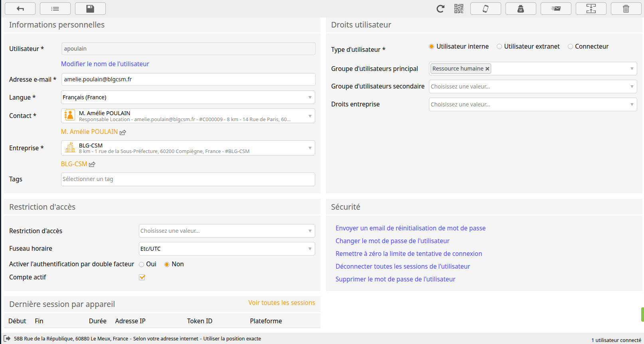This screenshot has width=644, height=344.
Task: Open the QR code icon
Action: (x=459, y=9)
